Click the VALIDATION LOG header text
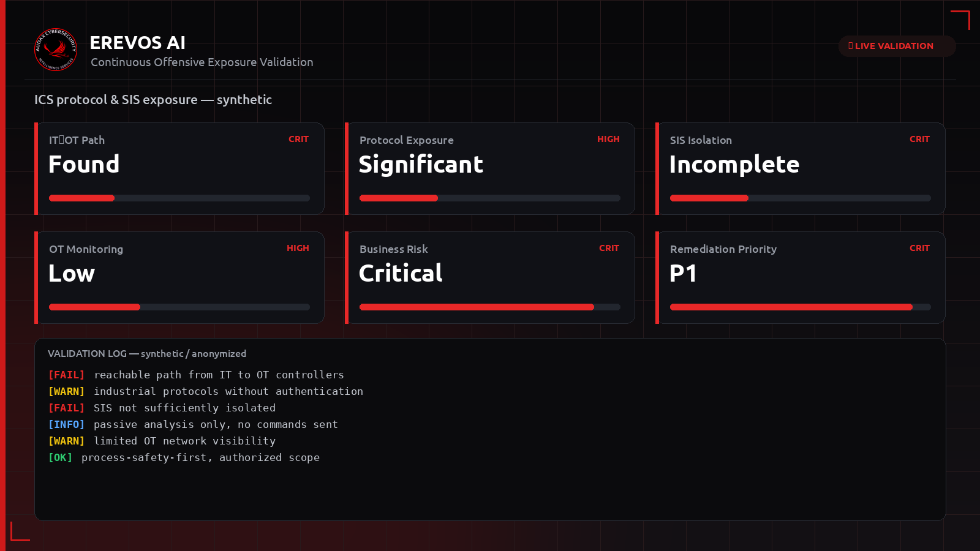980x551 pixels. [x=147, y=353]
